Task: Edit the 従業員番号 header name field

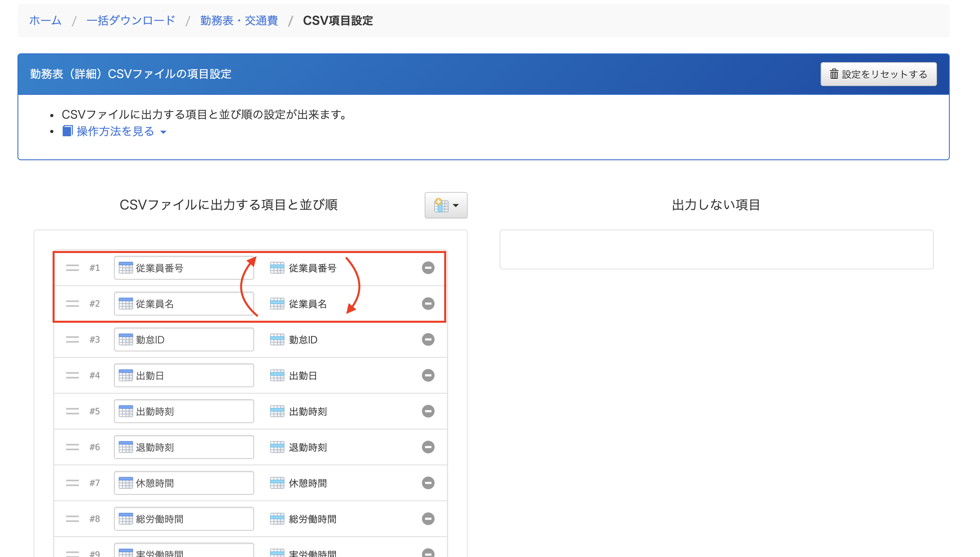Action: (x=184, y=268)
